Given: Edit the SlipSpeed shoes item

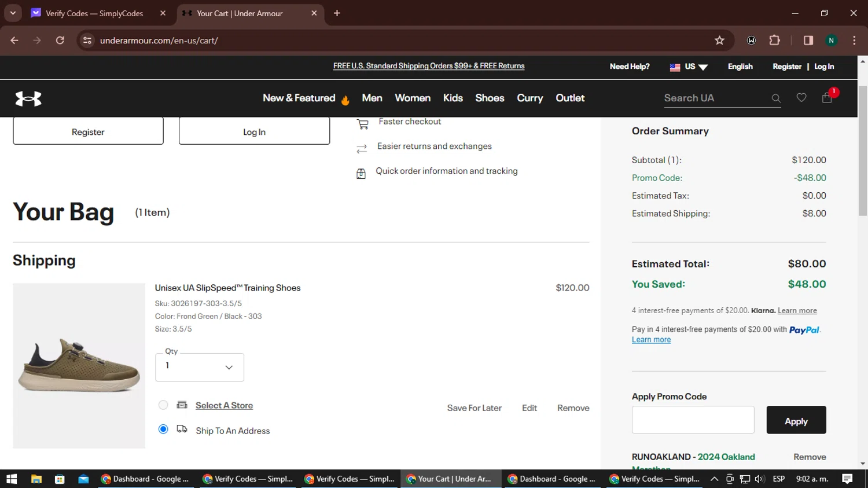Looking at the screenshot, I should click(x=529, y=408).
